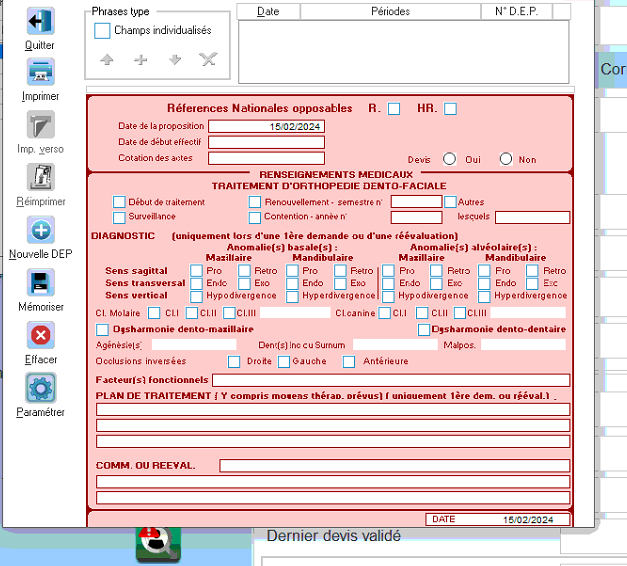
Task: Select Devis Oui radio button
Action: [449, 159]
